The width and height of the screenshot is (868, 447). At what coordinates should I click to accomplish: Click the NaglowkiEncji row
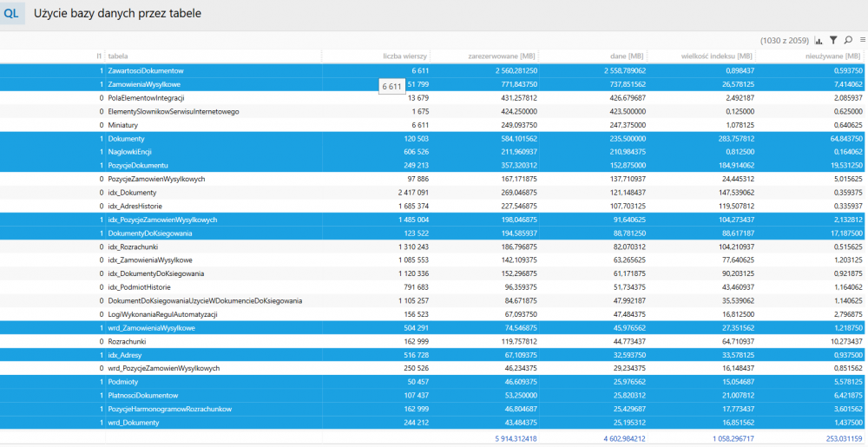point(434,152)
